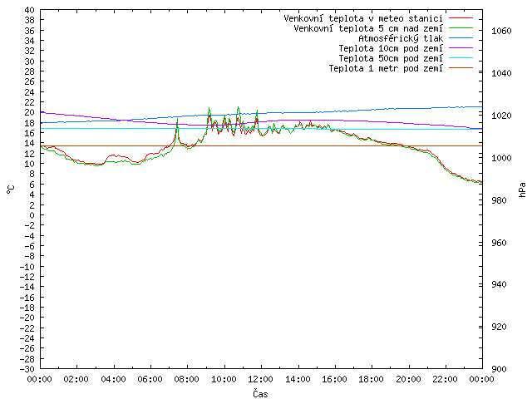
Task: Click brown legend line for 1 metr pod zemí
Action: coord(461,68)
